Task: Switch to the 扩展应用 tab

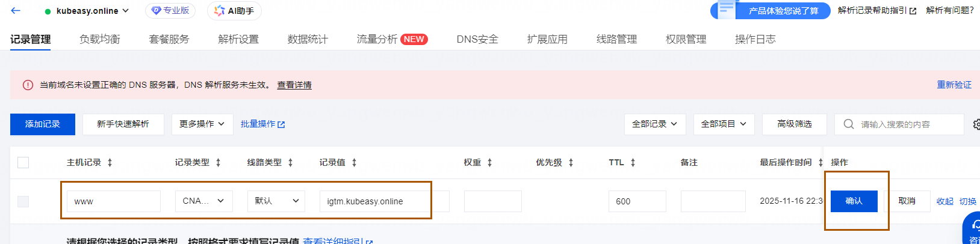Action: pyautogui.click(x=547, y=39)
